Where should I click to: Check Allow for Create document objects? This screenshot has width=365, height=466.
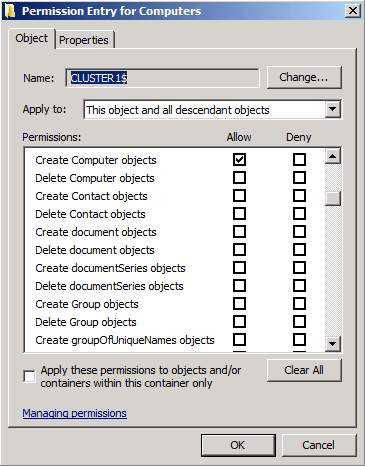point(239,232)
